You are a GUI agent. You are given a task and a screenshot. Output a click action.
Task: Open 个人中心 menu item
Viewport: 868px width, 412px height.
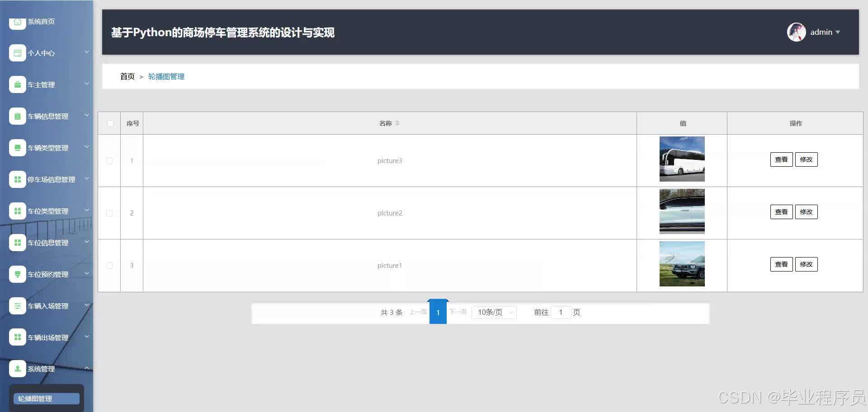pyautogui.click(x=41, y=53)
